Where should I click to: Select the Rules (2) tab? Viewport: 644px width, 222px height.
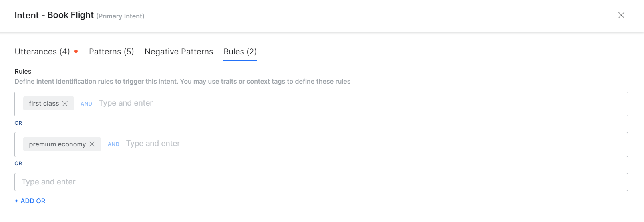[240, 52]
